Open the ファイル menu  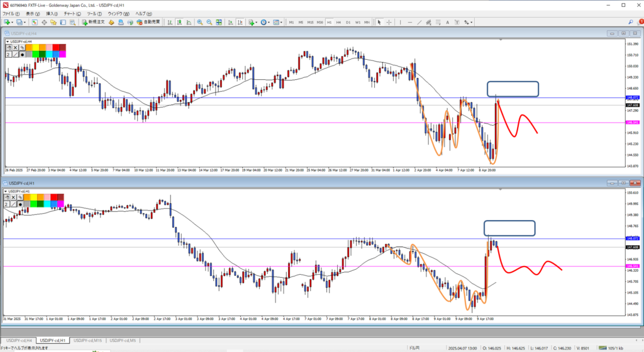(11, 14)
